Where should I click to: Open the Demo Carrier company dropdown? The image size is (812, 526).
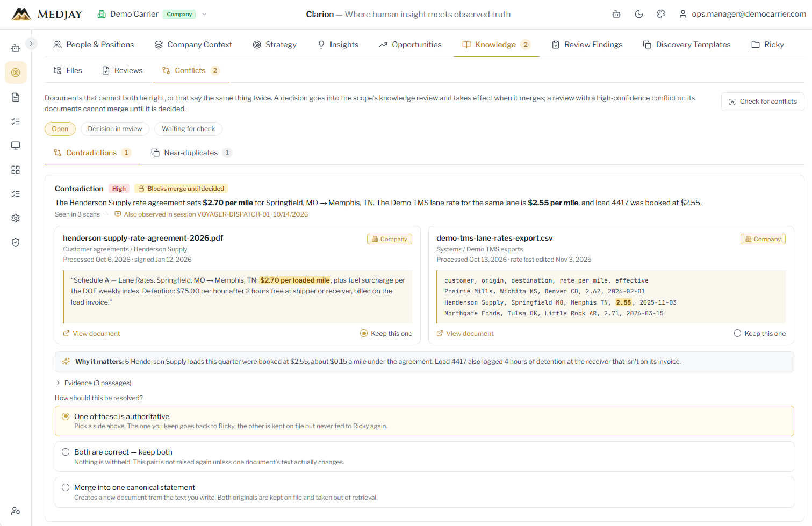pyautogui.click(x=152, y=14)
